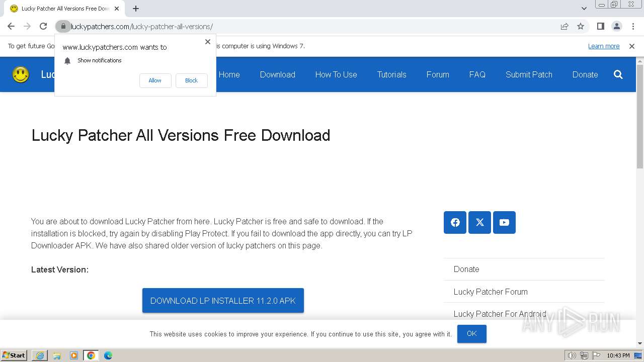Screen dimensions: 644x362
Task: Go to How To Use page
Action: click(336, 74)
